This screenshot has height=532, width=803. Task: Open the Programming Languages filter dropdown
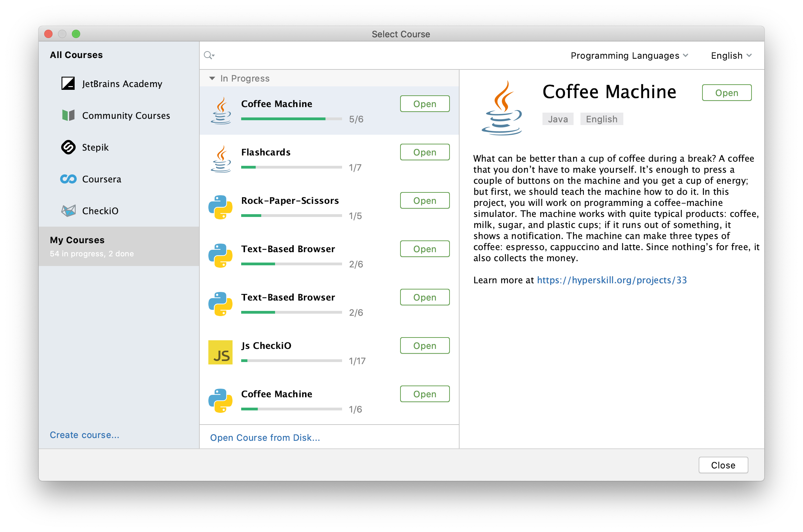click(x=629, y=56)
